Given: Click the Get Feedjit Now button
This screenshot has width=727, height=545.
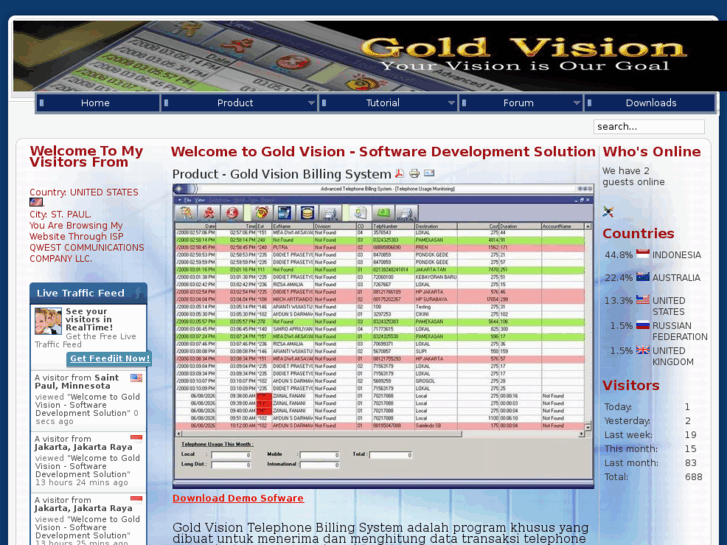Looking at the screenshot, I should 110,358.
